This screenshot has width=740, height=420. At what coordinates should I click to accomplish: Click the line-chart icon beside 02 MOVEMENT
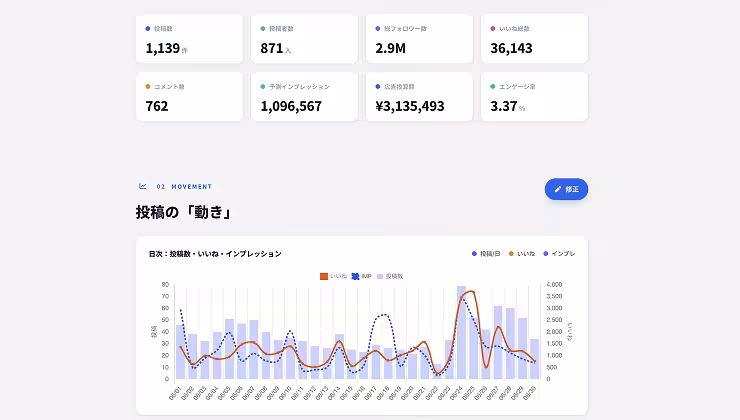tap(143, 186)
